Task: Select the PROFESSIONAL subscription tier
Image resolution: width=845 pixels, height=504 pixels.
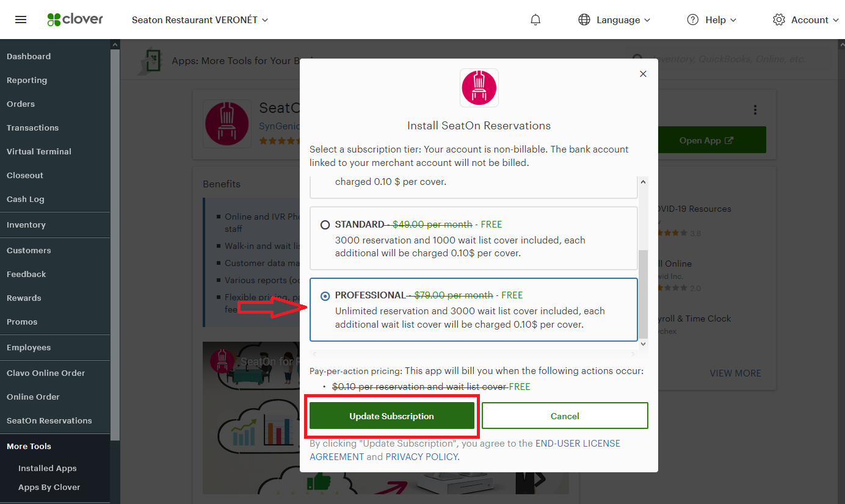Action: point(325,296)
